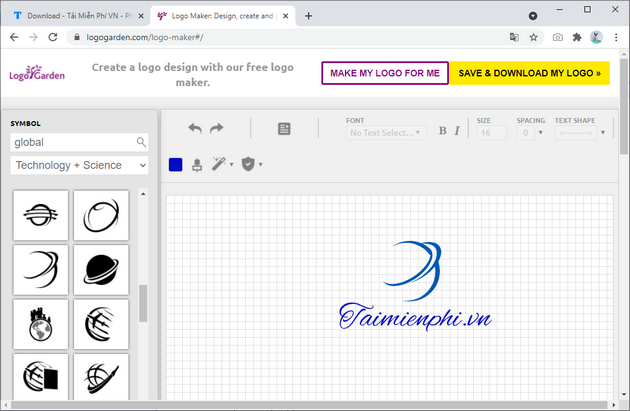Click Make My Logo For Me button
Screen dimensions: 630x411
(385, 73)
